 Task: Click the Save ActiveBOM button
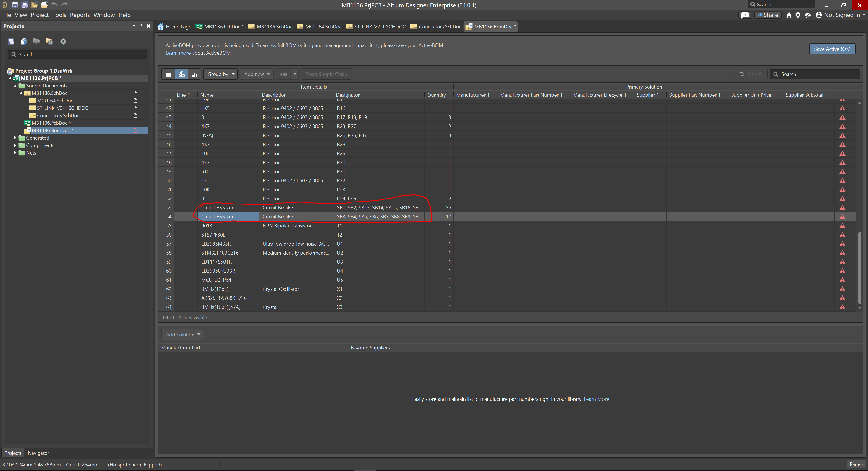click(832, 49)
